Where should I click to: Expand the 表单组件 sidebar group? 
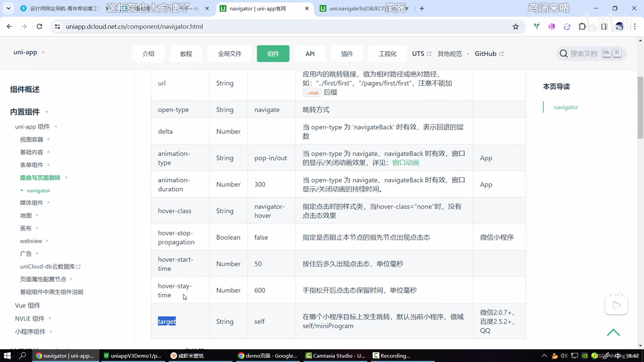(x=35, y=165)
